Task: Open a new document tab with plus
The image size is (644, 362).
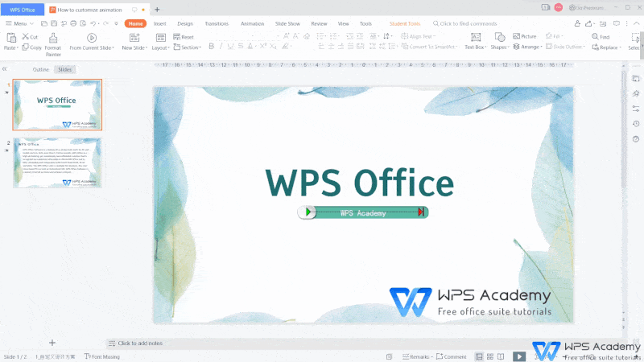Action: pyautogui.click(x=157, y=10)
